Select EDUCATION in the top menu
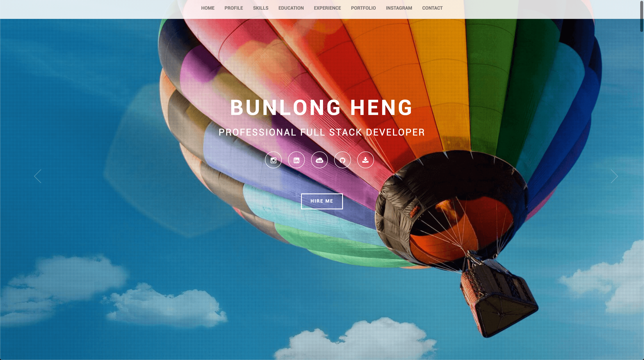 point(291,8)
